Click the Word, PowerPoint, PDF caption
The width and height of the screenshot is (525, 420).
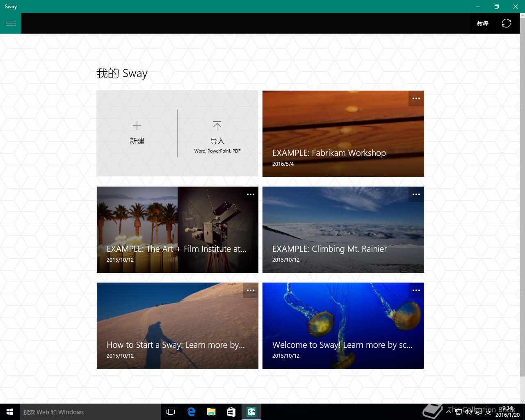[217, 151]
